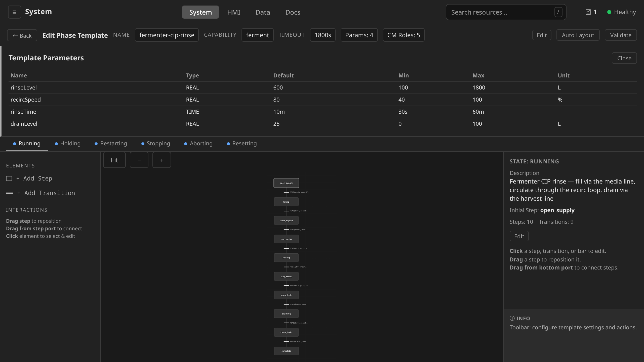
Task: Validate the phase template
Action: click(621, 35)
